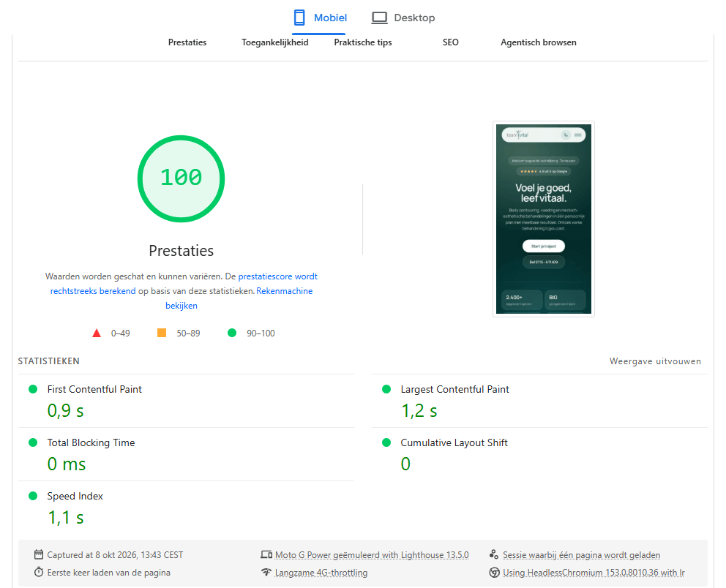Image resolution: width=726 pixels, height=588 pixels.
Task: Click 'Langzame 4G-throttling' text
Action: tap(321, 573)
